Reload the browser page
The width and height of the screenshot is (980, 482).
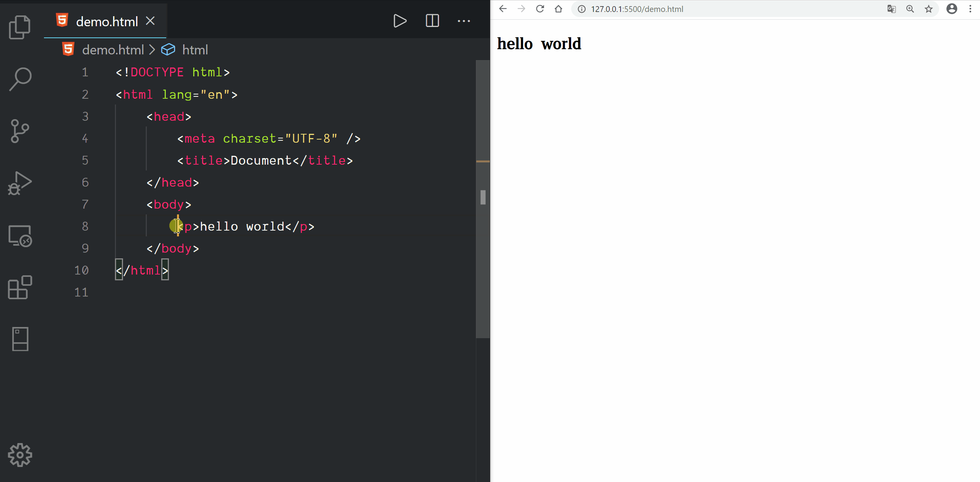point(540,9)
